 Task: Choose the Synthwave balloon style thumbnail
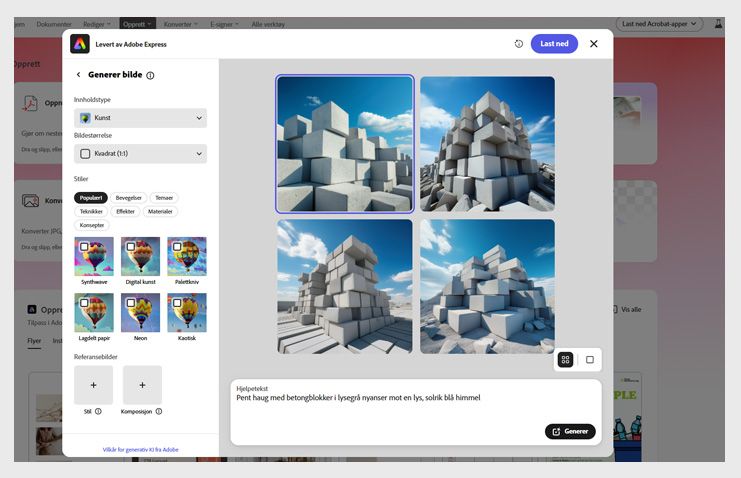click(94, 256)
